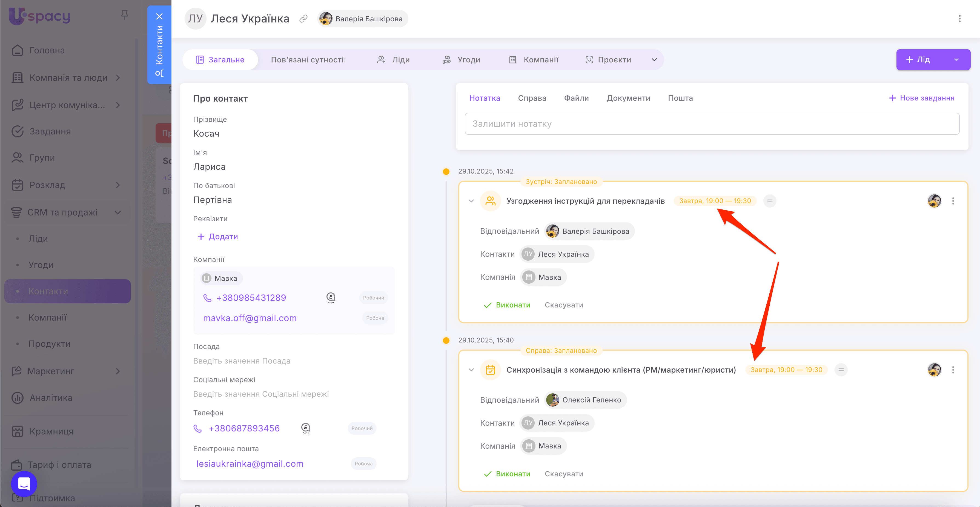Click the Олексій Гепенко responsible chip
Image resolution: width=980 pixels, height=507 pixels.
[x=585, y=400]
